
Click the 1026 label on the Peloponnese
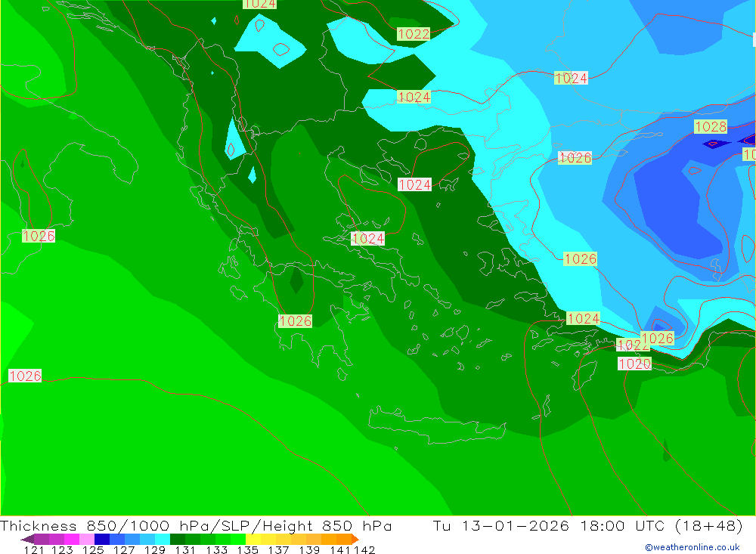coord(295,321)
